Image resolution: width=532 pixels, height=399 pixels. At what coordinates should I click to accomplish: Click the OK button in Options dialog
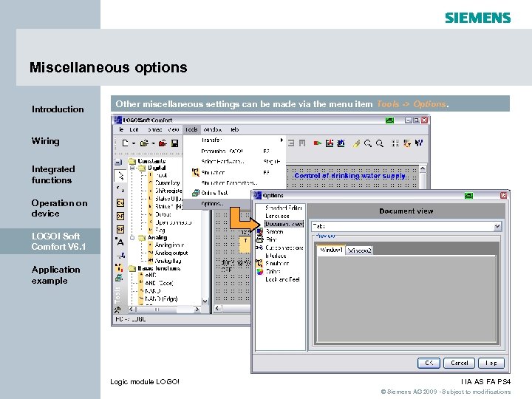pyautogui.click(x=429, y=363)
